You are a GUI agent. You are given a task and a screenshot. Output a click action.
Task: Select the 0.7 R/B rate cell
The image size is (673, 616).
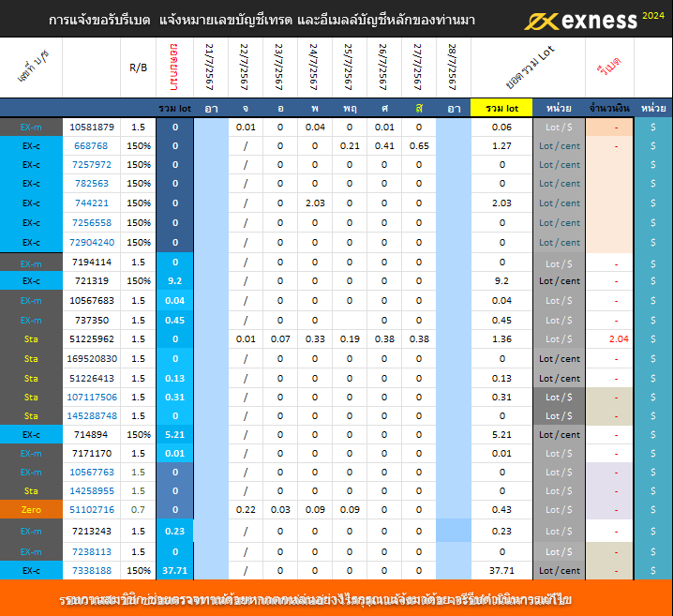tap(138, 510)
